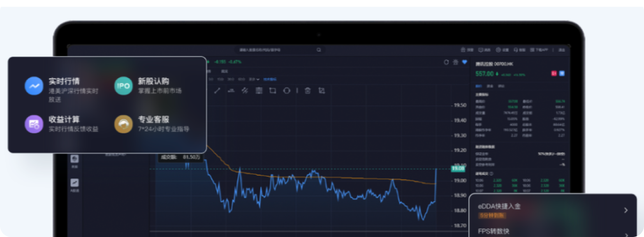Screen dimensions: 644x237
Task: Click the gold 专业客服 icon
Action: (x=124, y=124)
